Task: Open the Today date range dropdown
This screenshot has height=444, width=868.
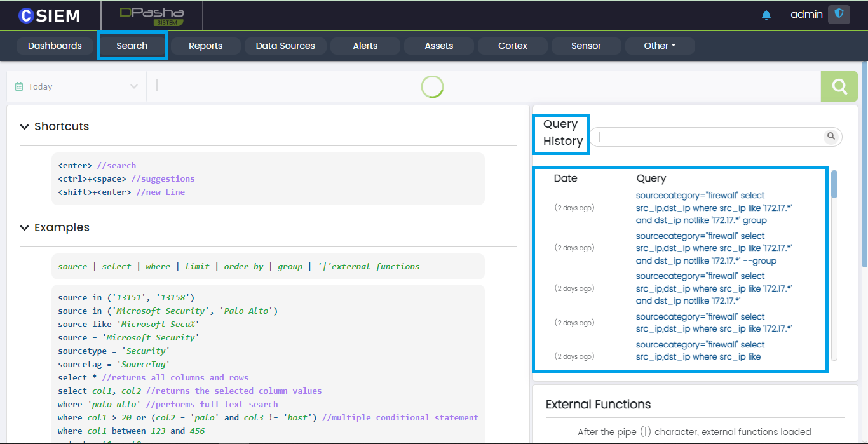Action: pyautogui.click(x=76, y=86)
